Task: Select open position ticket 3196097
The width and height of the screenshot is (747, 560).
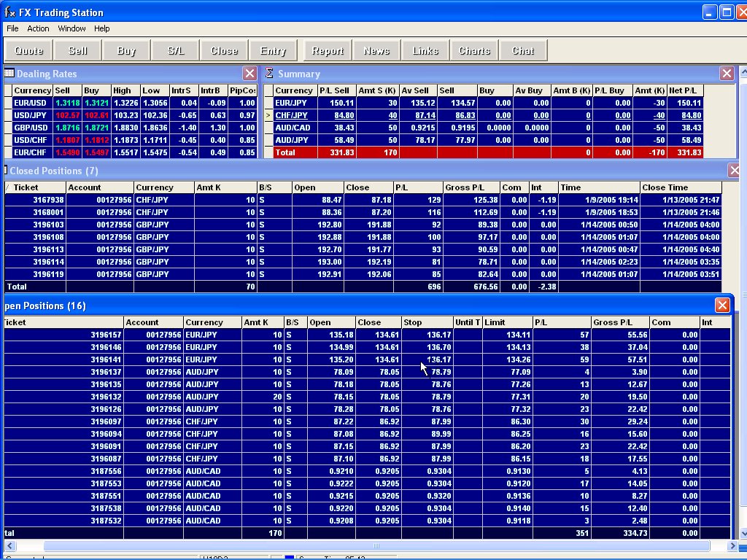Action: 367,421
